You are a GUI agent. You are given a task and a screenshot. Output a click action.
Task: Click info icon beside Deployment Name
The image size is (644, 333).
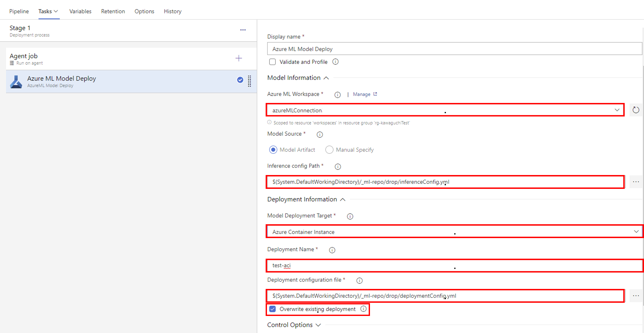(x=332, y=250)
